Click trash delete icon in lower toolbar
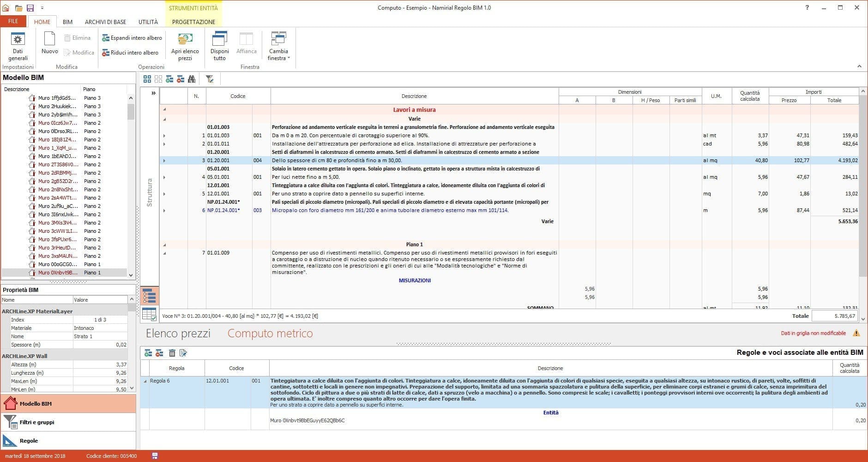This screenshot has height=462, width=868. click(172, 353)
